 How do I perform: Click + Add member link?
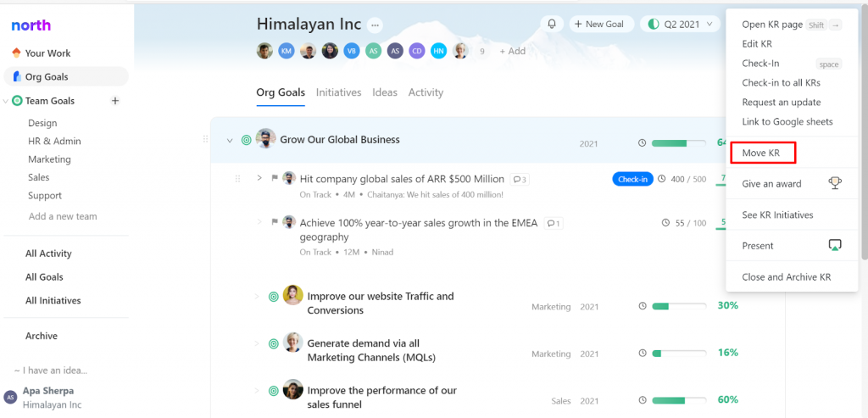pos(512,51)
